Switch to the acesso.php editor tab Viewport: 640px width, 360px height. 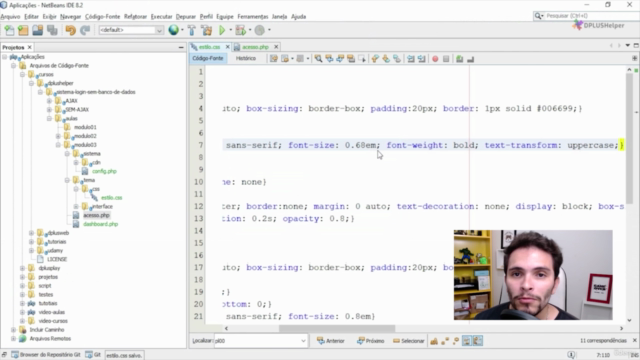256,47
